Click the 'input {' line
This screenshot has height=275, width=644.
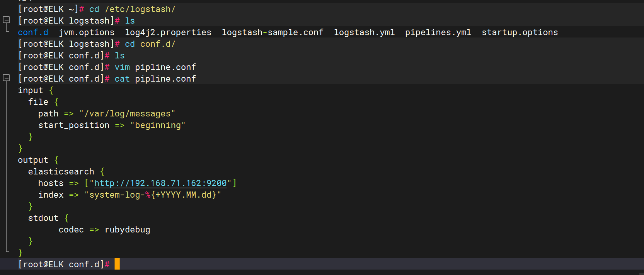36,91
